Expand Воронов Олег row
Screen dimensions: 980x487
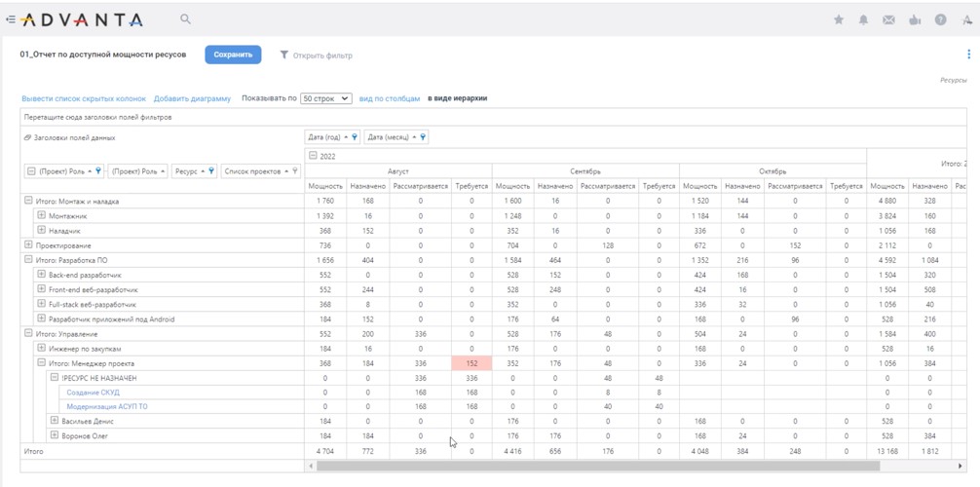(55, 435)
